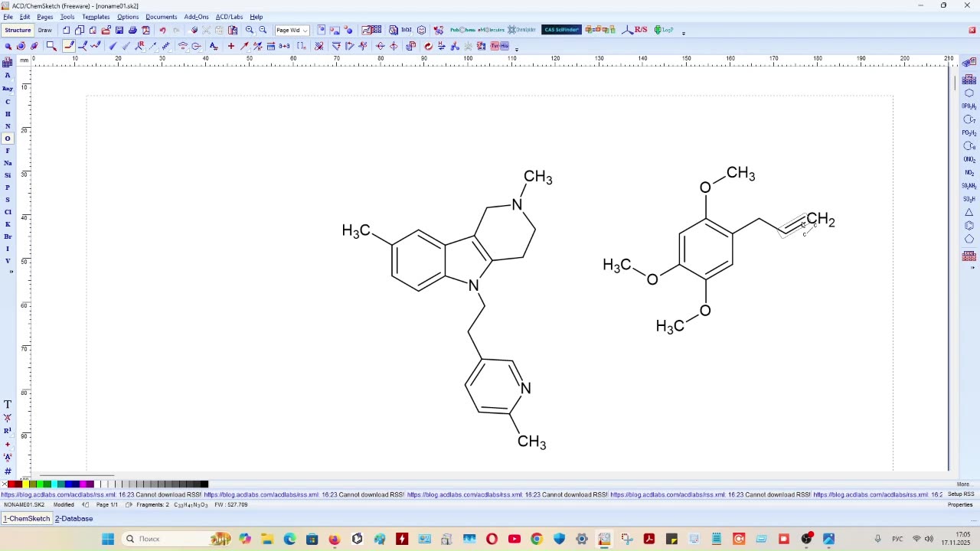Viewport: 980px width, 551px height.
Task: Select the Hydrogen atom button
Action: (x=8, y=114)
